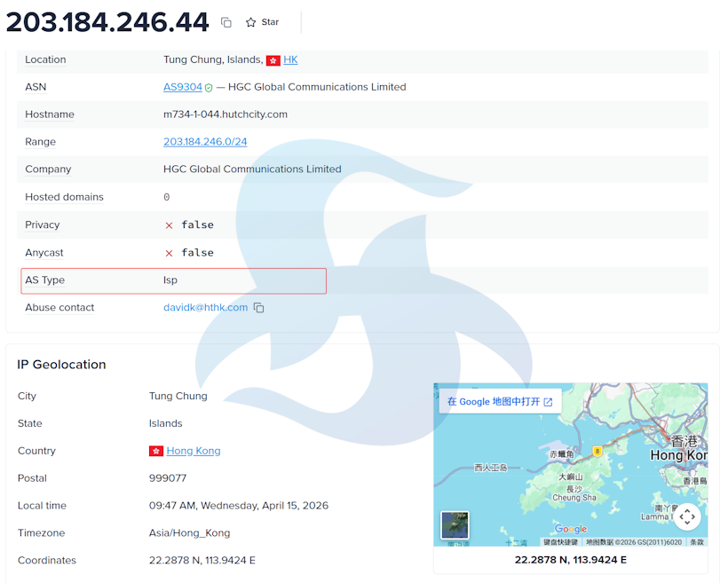This screenshot has height=583, width=728.
Task: Click the Star icon beside the IP
Action: click(251, 22)
